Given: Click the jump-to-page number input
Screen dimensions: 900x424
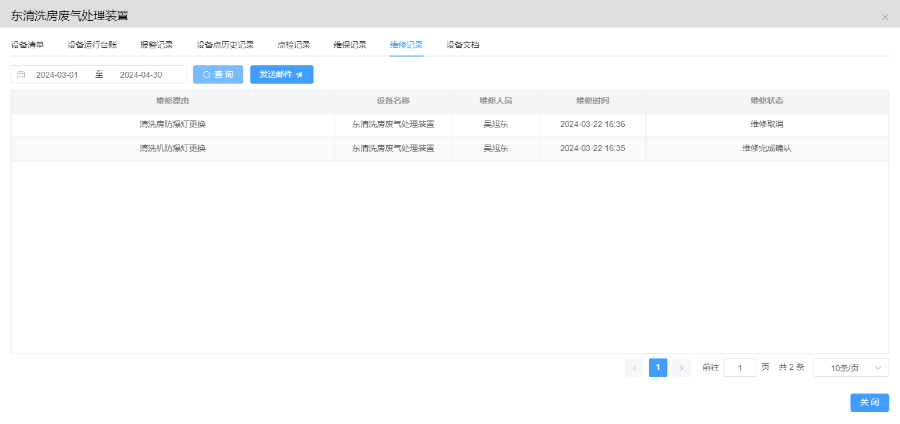Looking at the screenshot, I should tap(739, 368).
